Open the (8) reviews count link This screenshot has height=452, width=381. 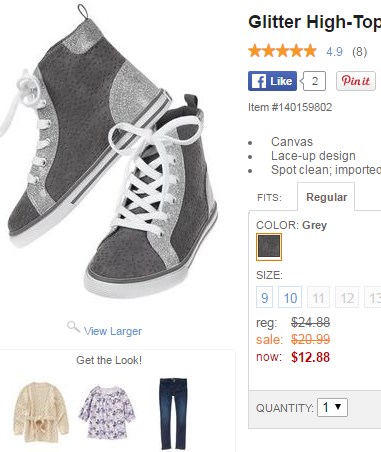point(360,52)
